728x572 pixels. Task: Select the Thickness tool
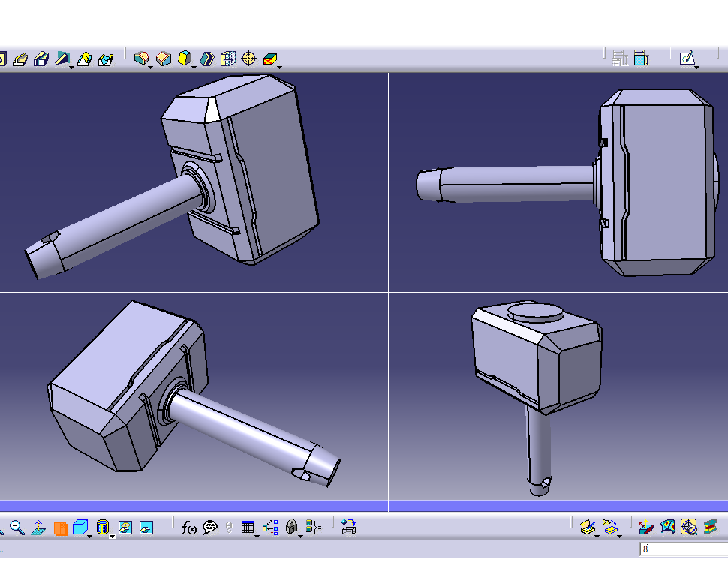click(x=228, y=59)
